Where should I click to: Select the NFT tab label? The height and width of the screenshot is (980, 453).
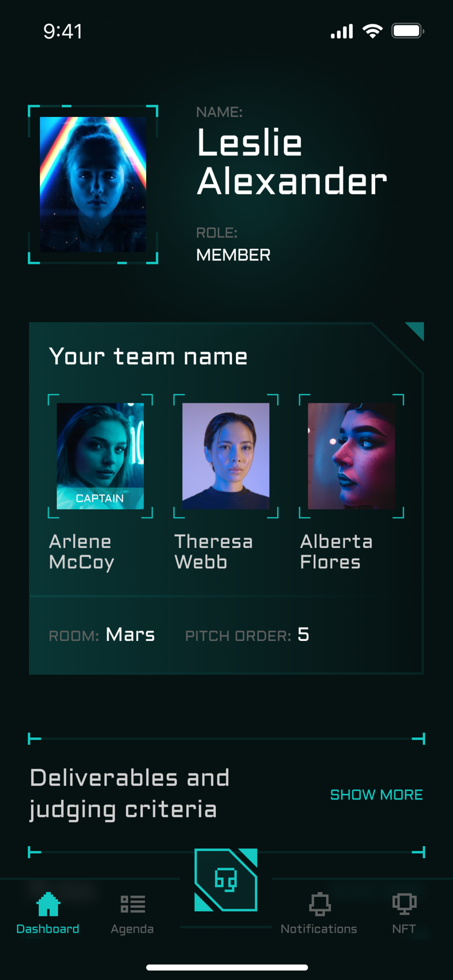[404, 929]
